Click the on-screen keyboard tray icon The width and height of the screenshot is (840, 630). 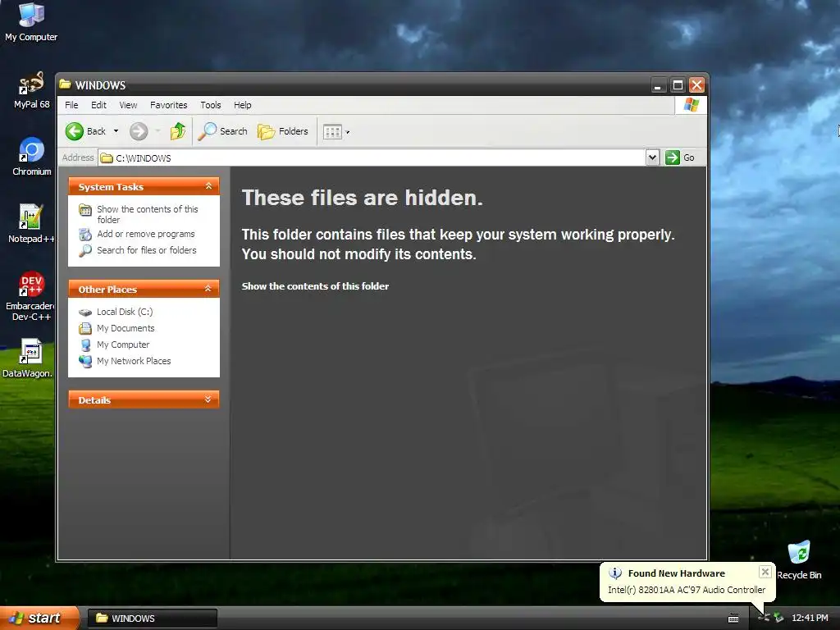(733, 619)
